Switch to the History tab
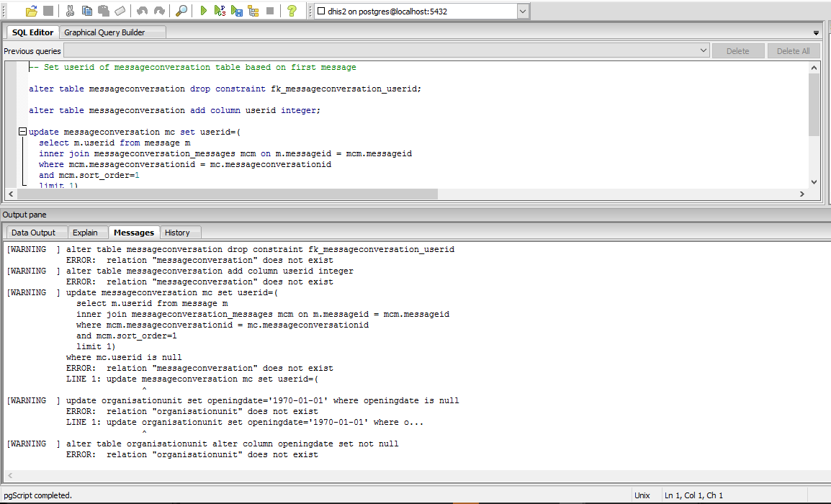 (x=177, y=233)
